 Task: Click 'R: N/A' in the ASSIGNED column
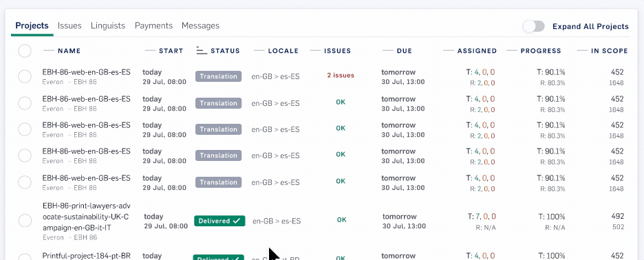pos(486,227)
